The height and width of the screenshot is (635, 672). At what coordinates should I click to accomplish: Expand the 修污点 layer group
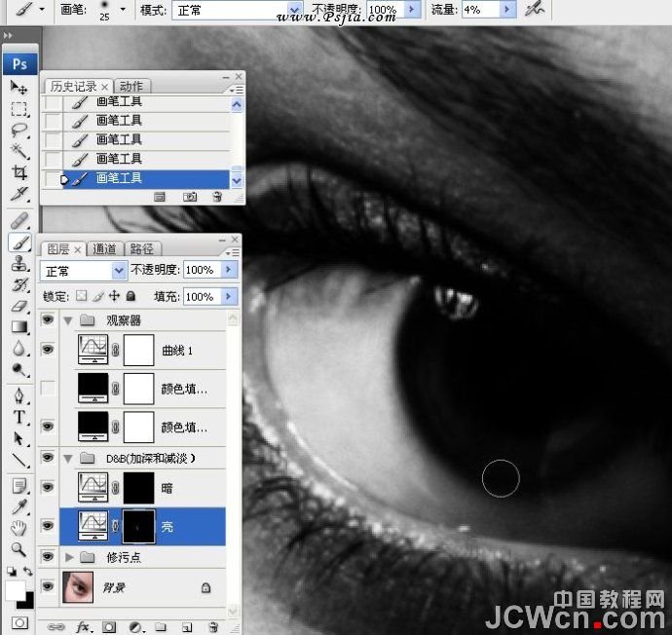point(68,557)
